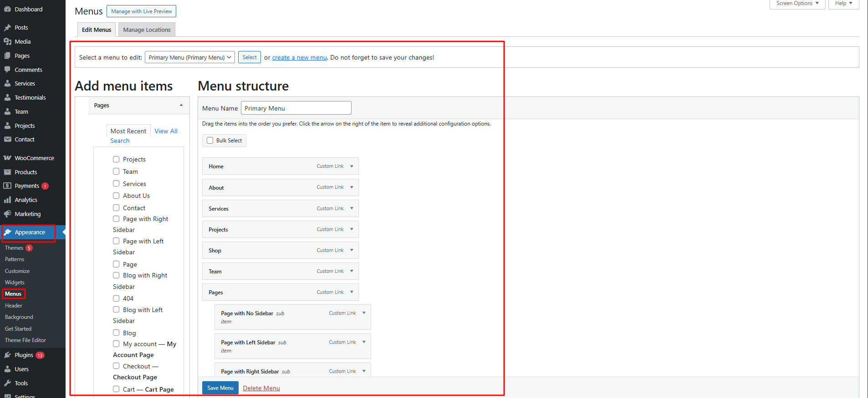
Task: Enable the Bulk Select checkbox
Action: 210,141
